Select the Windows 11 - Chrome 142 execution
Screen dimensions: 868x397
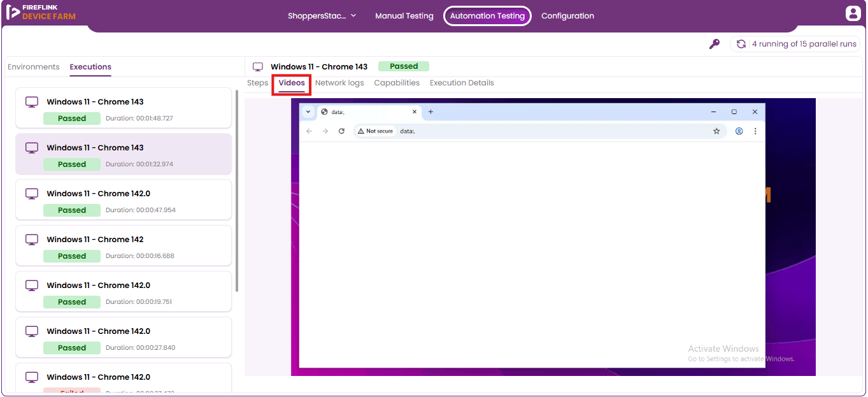click(124, 245)
